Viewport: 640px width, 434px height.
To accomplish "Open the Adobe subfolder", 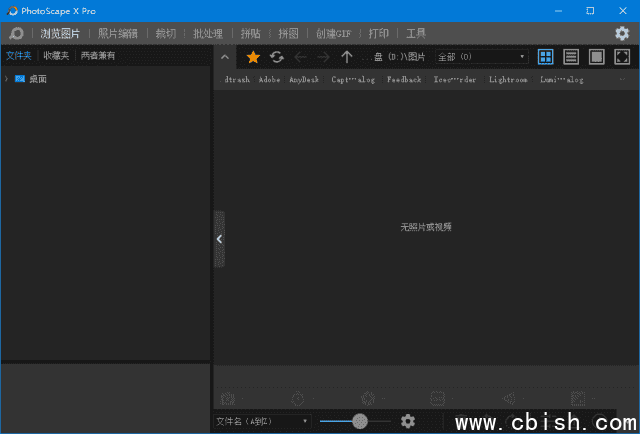I will pos(269,80).
